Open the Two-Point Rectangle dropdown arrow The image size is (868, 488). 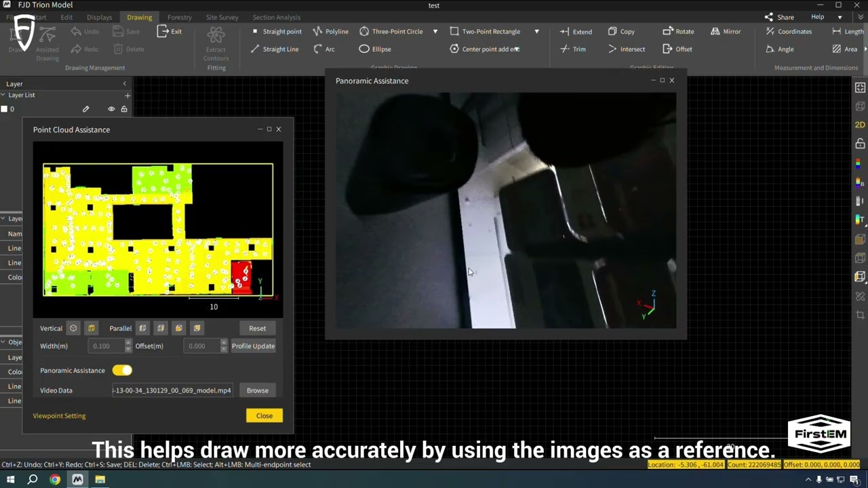536,31
